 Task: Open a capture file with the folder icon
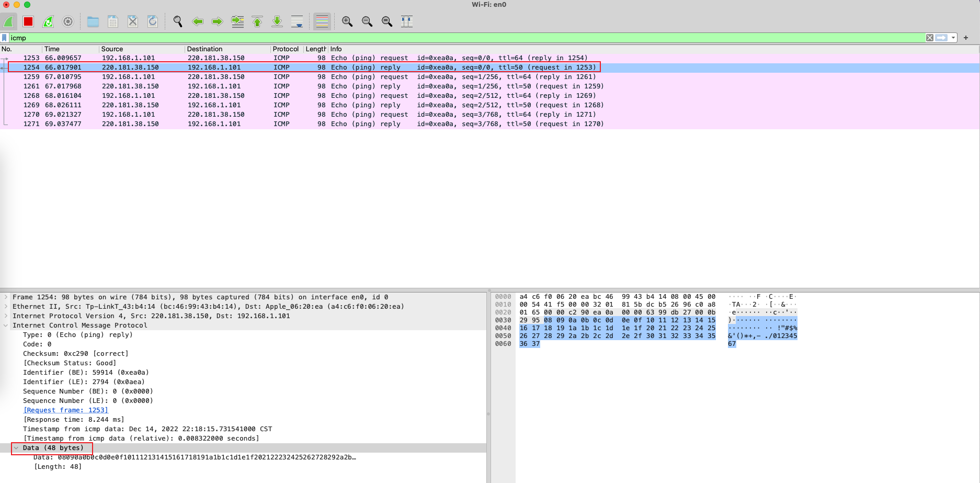pos(93,21)
